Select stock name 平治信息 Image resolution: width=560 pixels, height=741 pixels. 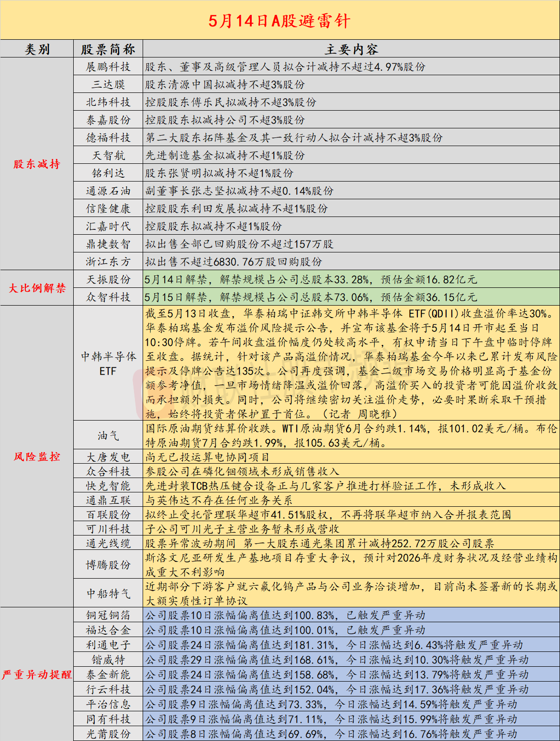[x=108, y=704]
